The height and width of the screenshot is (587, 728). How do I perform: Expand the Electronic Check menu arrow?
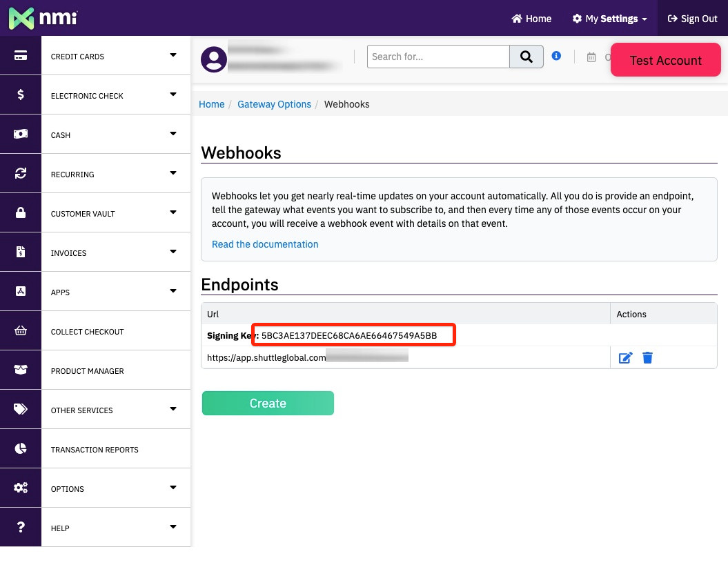pyautogui.click(x=173, y=94)
